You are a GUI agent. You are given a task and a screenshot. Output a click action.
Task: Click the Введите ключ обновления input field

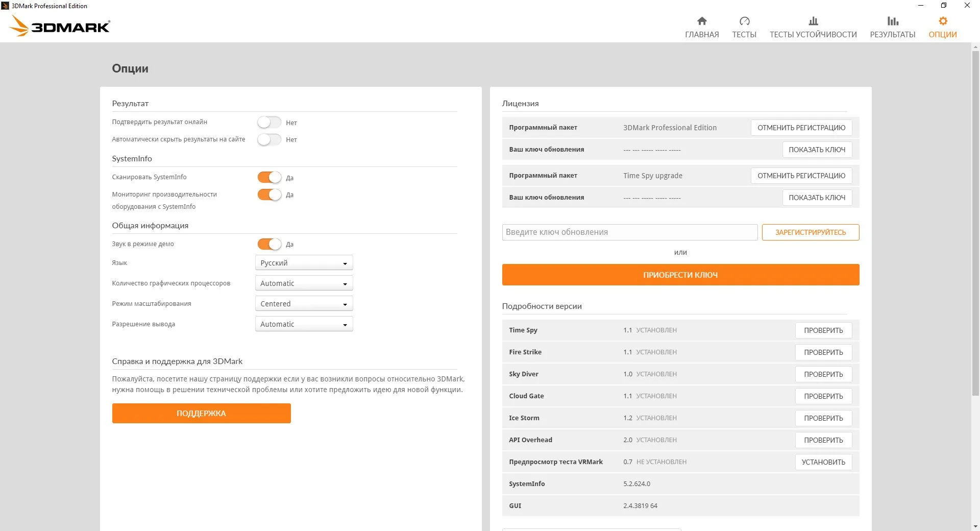click(x=629, y=232)
